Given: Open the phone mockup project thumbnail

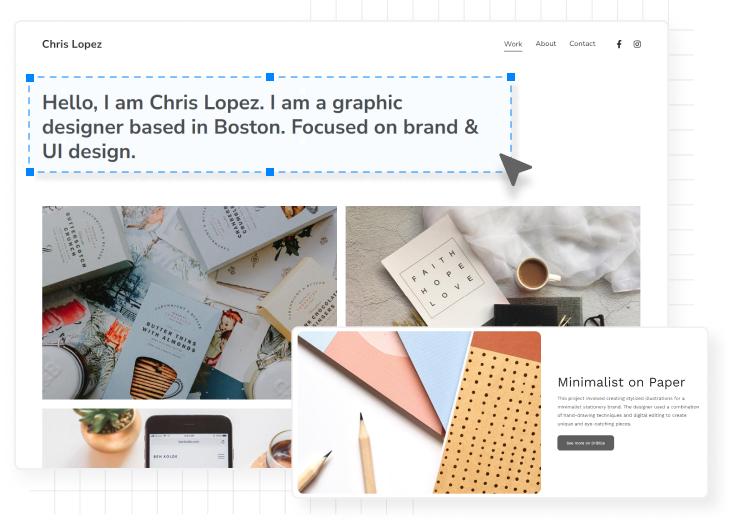Looking at the screenshot, I should 166,438.
